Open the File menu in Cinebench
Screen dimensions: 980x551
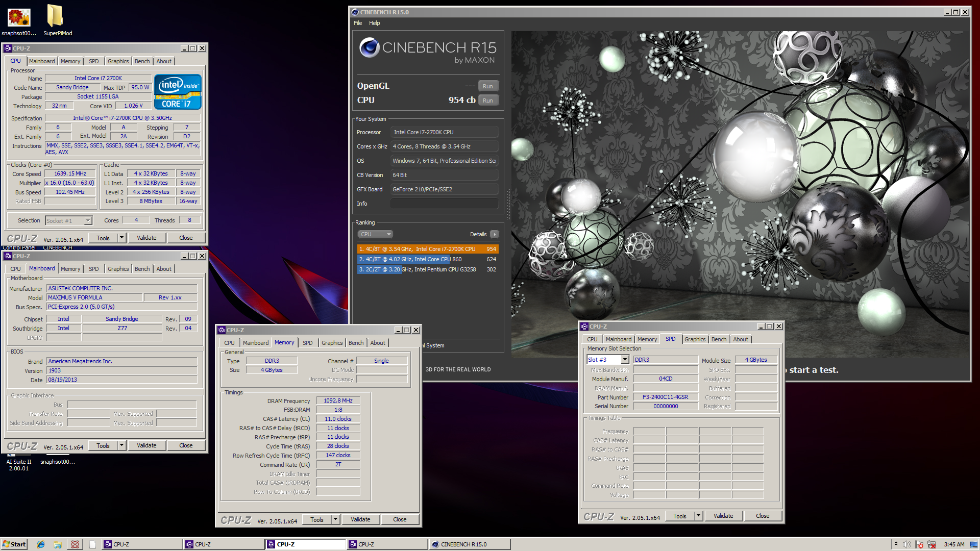(358, 23)
